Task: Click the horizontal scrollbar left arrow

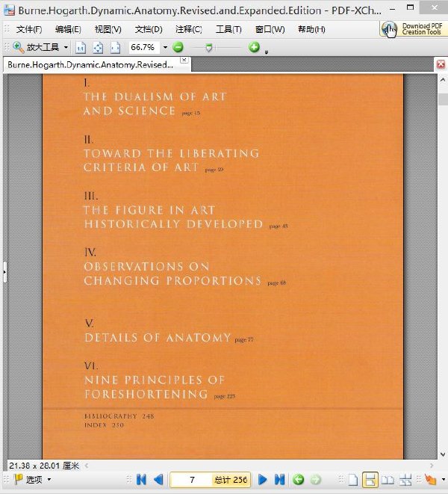Action: (87, 466)
